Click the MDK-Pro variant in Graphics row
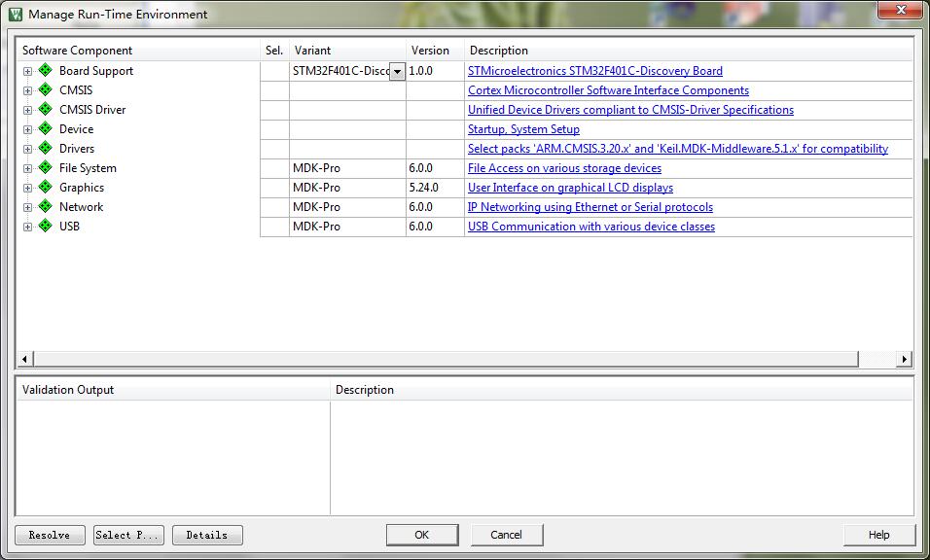The image size is (930, 560). click(347, 188)
